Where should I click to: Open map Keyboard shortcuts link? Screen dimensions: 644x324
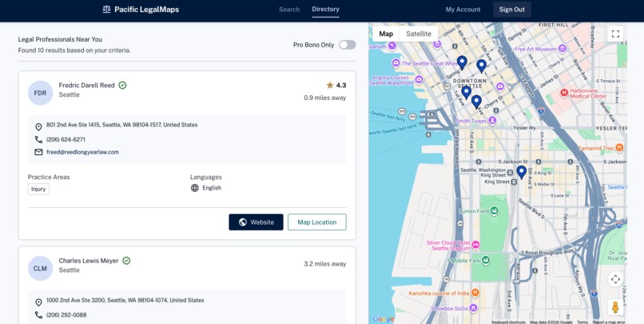pos(508,322)
